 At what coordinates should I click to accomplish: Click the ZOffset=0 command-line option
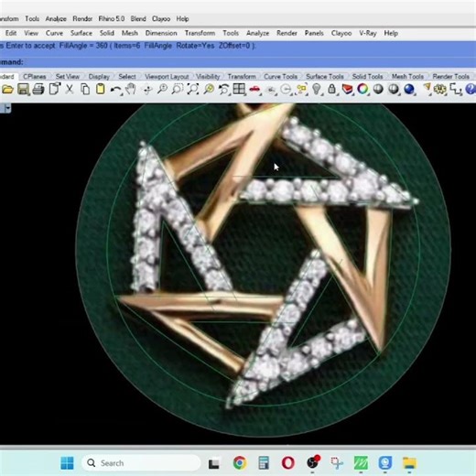click(234, 46)
